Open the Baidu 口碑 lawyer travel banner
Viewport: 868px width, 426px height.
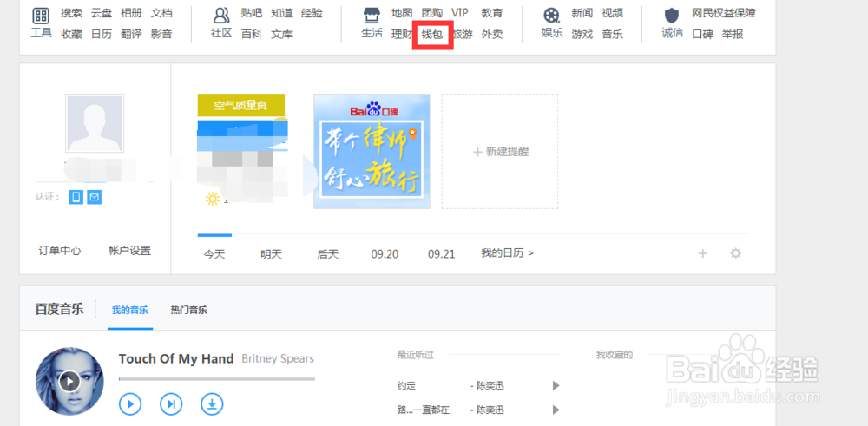[372, 151]
